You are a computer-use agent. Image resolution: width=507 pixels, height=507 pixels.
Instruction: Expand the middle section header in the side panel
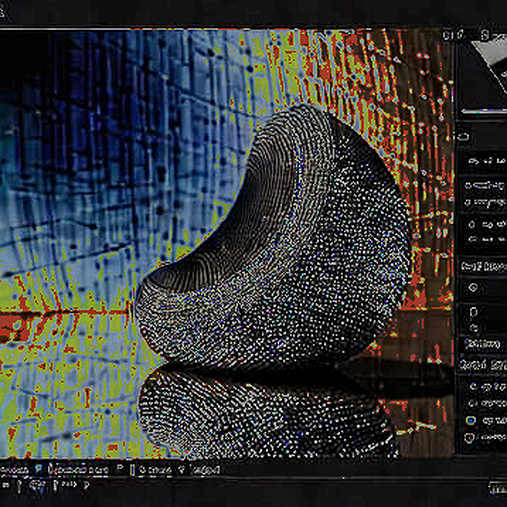click(x=484, y=267)
